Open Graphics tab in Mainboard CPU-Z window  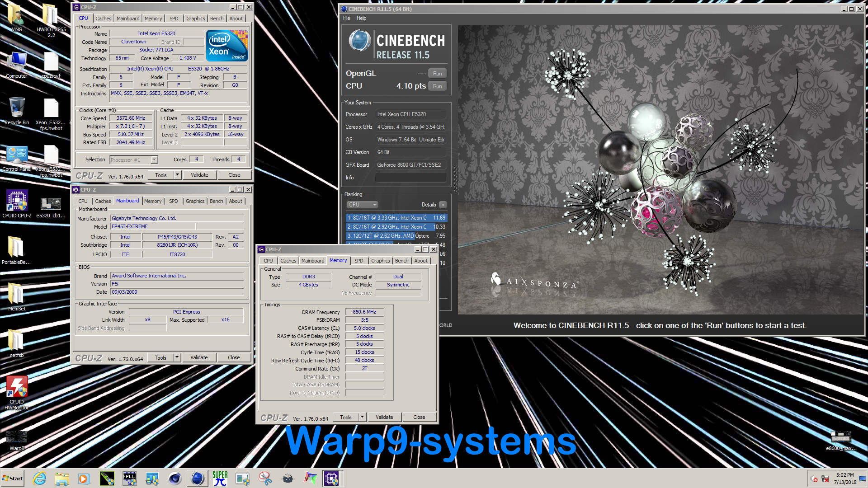(x=195, y=201)
